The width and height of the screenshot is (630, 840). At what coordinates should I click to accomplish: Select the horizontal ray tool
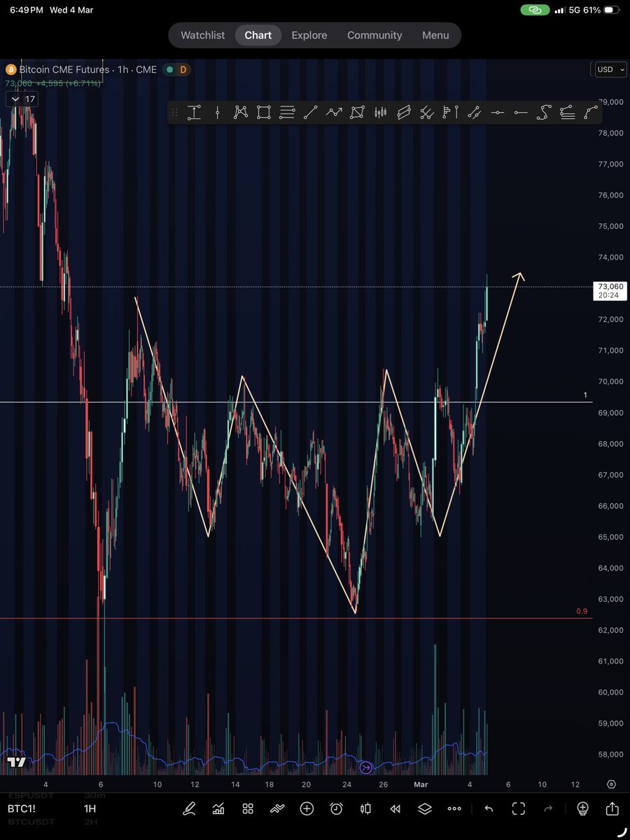(x=520, y=112)
